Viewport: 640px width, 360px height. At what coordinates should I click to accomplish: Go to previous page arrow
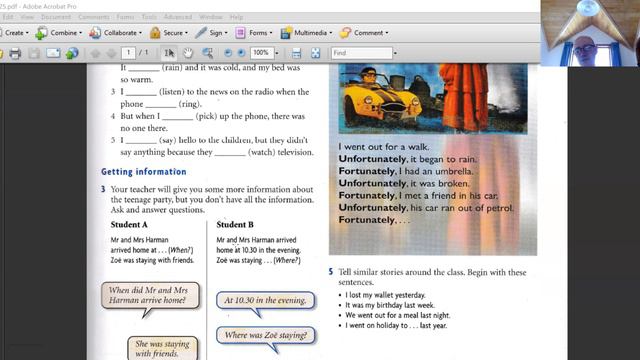tap(96, 53)
